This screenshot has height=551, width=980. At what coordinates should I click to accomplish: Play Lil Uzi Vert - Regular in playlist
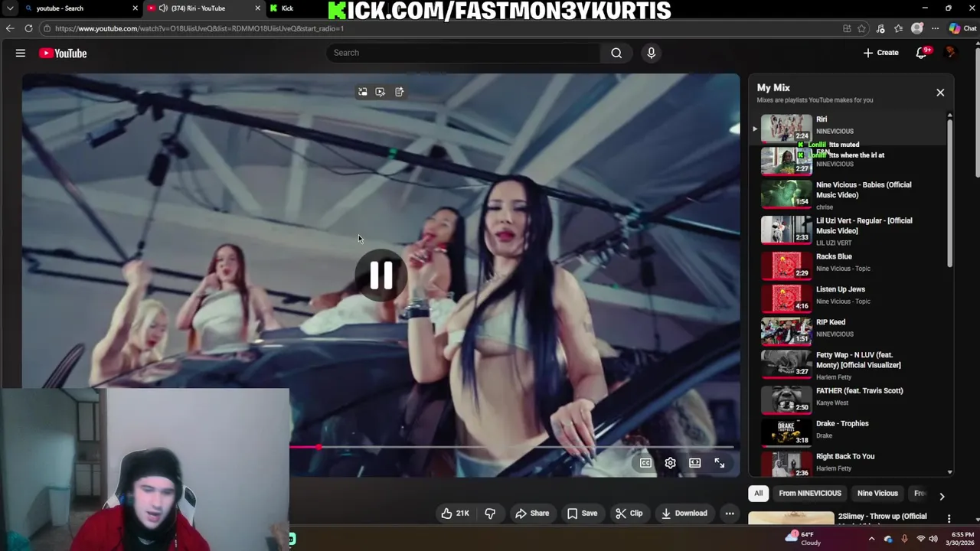(x=848, y=230)
